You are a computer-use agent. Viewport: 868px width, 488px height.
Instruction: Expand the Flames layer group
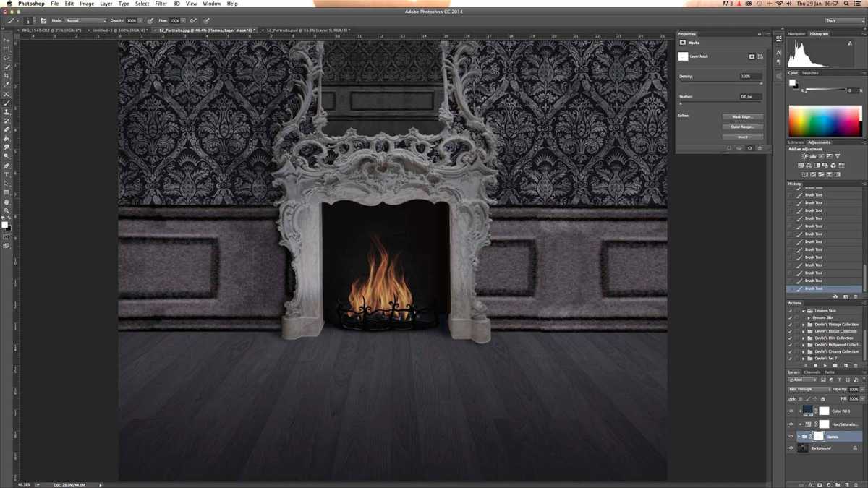799,437
